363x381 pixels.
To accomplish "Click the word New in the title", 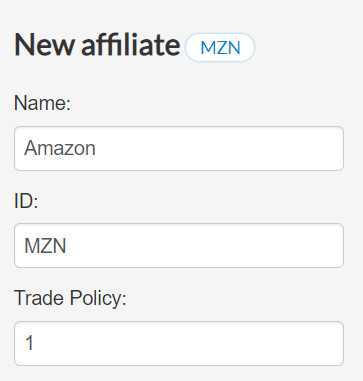I will coord(45,45).
